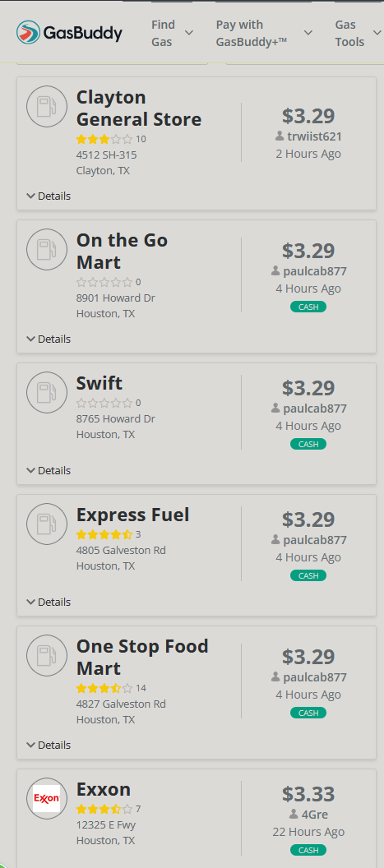Open Pay with GasBuddy+ menu
The width and height of the screenshot is (384, 868).
coord(264,33)
